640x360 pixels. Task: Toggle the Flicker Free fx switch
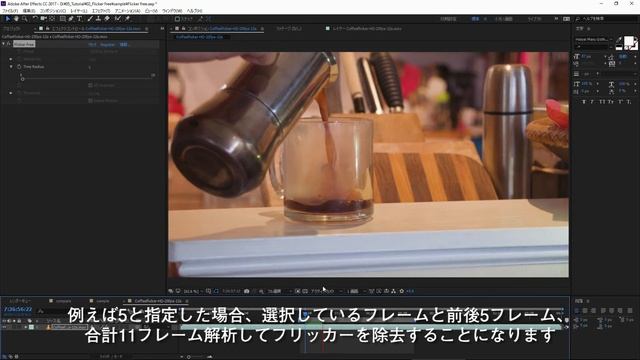click(x=9, y=44)
